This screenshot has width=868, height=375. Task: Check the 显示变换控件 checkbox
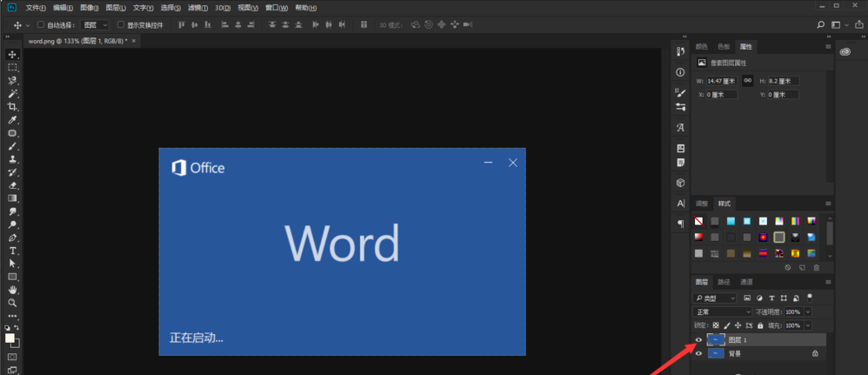pos(121,25)
